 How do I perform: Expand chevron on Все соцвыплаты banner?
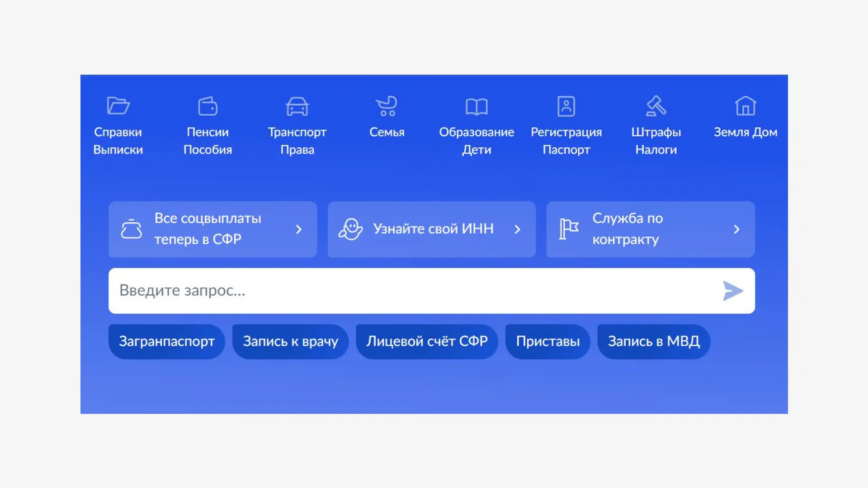point(298,229)
